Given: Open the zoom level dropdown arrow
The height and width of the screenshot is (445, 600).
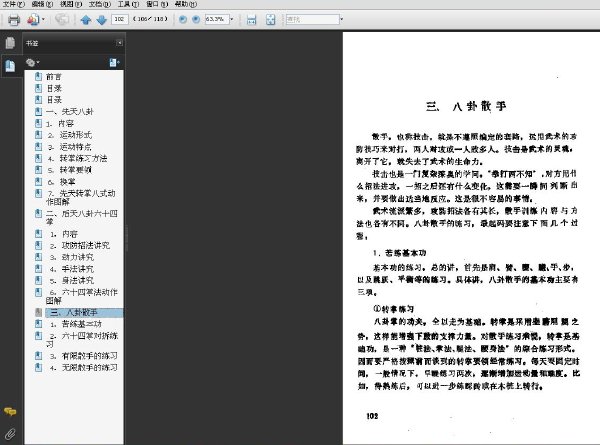Looking at the screenshot, I should pos(232,19).
